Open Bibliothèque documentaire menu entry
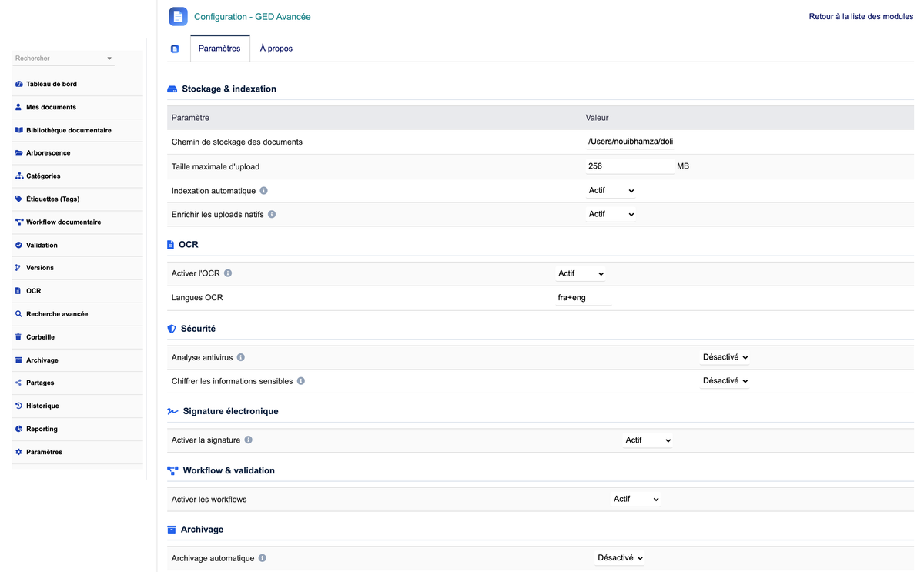This screenshot has height=572, width=924. [x=69, y=130]
